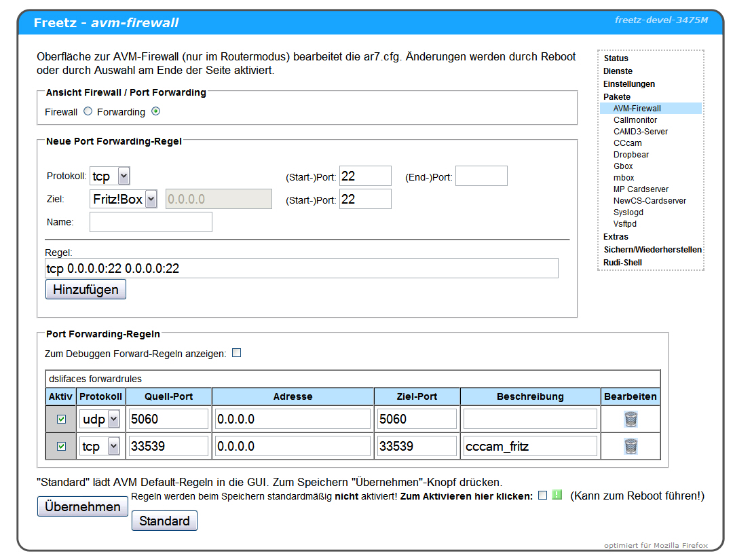This screenshot has height=560, width=752.
Task: Open the Dropbear package page
Action: (631, 155)
